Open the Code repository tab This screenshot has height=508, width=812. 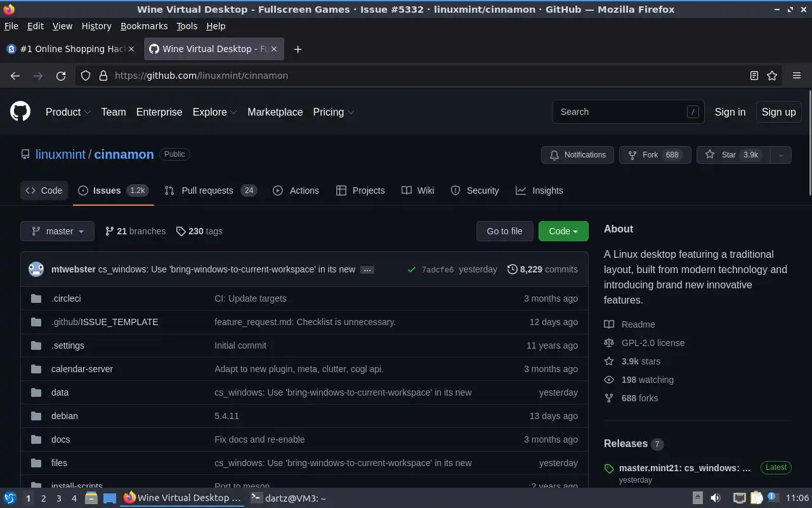44,190
